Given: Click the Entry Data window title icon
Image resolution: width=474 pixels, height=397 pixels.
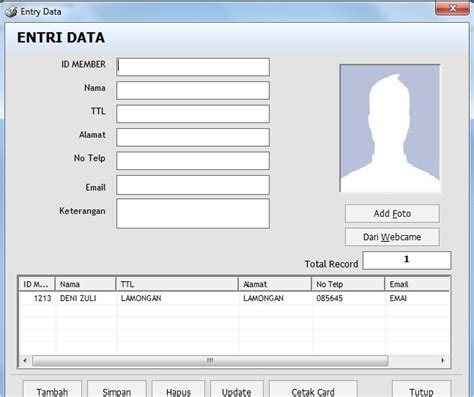Looking at the screenshot, I should coord(11,12).
